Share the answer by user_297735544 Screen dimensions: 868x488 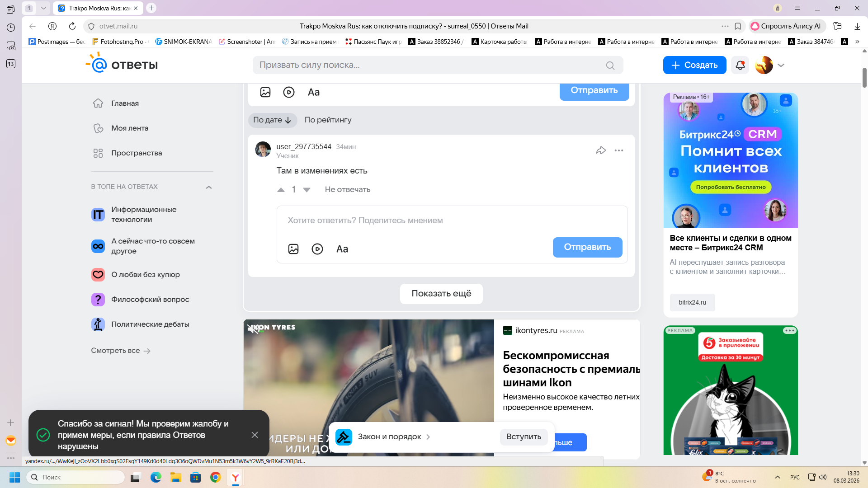pos(601,150)
